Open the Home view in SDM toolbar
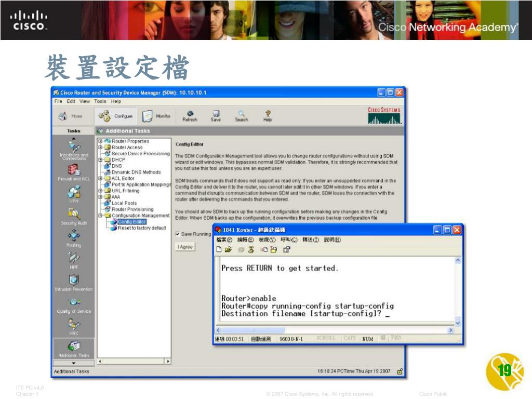 [x=71, y=116]
